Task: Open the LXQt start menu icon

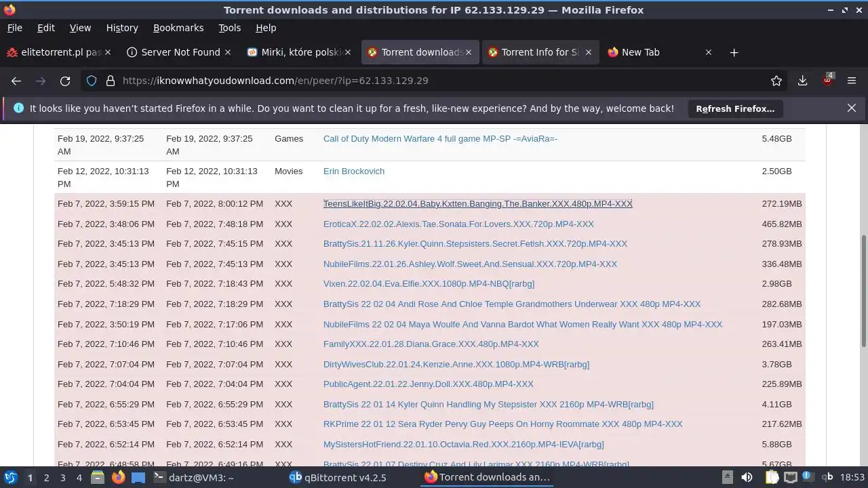Action: 10,477
